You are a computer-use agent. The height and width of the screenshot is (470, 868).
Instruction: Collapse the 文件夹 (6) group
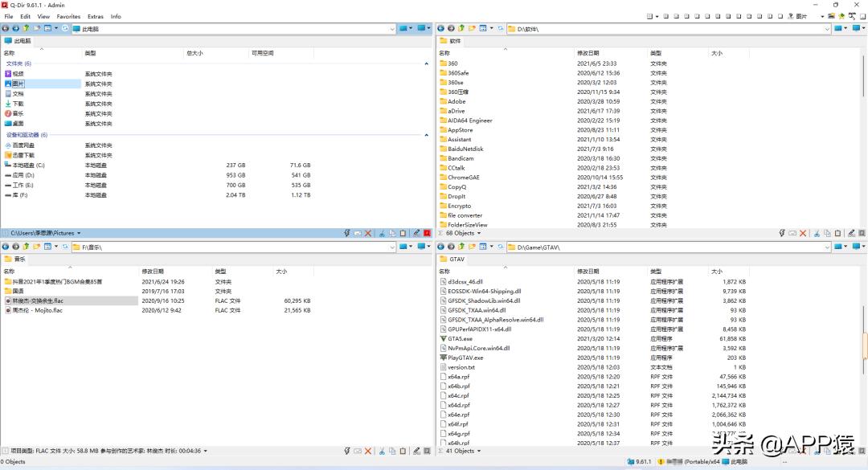pyautogui.click(x=427, y=63)
